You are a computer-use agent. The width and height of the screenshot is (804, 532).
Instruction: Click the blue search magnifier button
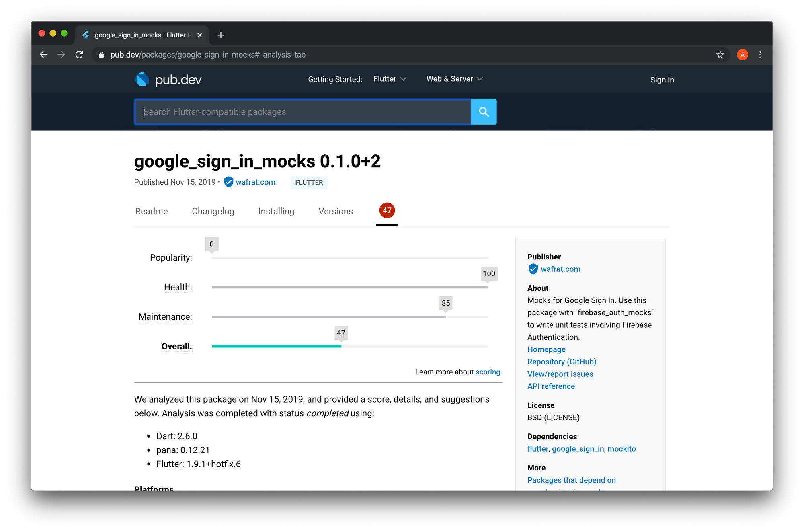[484, 112]
